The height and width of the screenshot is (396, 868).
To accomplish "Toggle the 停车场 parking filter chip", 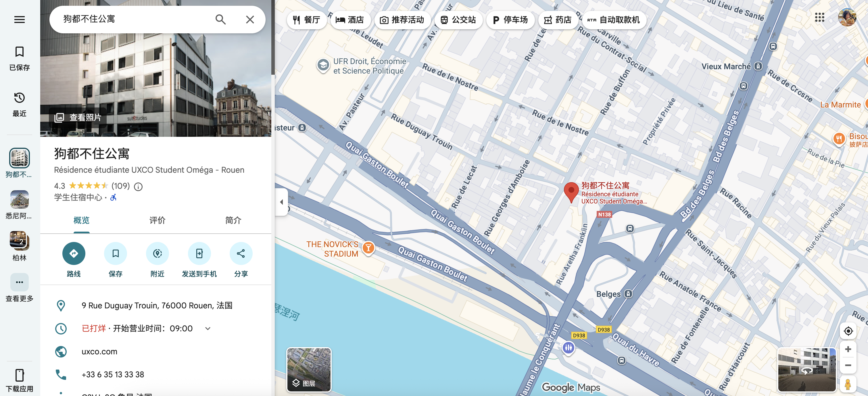I will (510, 20).
